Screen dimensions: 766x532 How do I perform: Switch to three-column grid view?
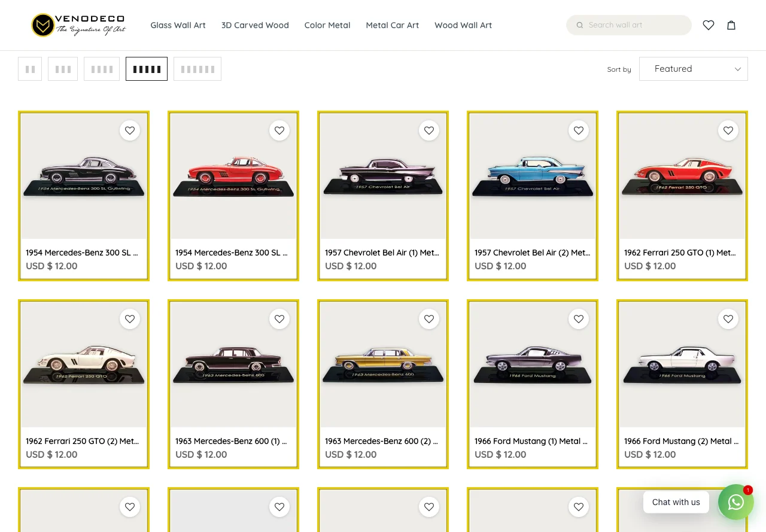(x=63, y=69)
